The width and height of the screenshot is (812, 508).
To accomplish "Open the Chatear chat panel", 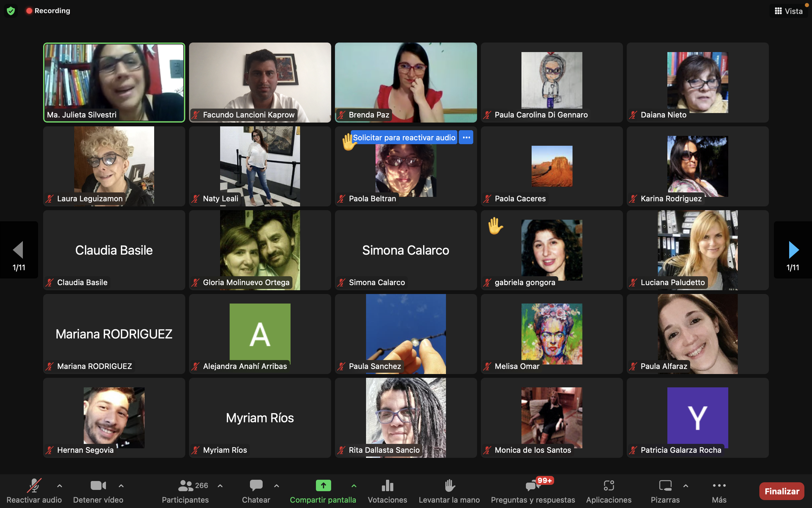I will tap(256, 491).
